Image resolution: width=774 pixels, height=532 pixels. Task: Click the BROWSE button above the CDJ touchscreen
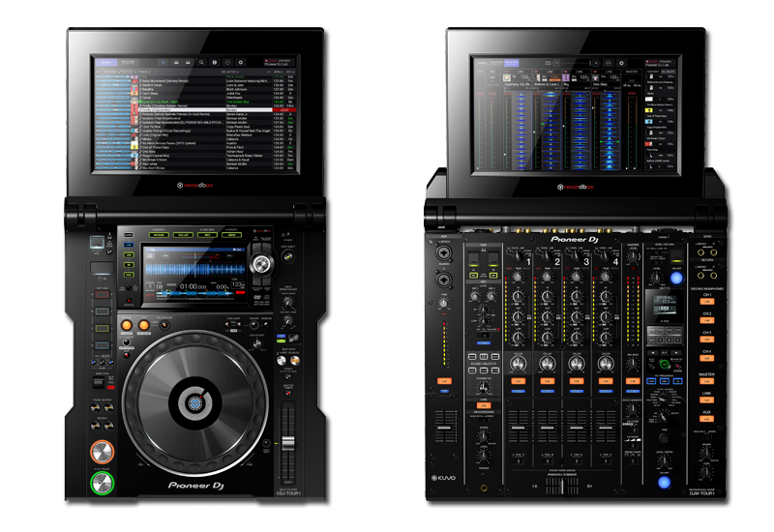pos(159,235)
